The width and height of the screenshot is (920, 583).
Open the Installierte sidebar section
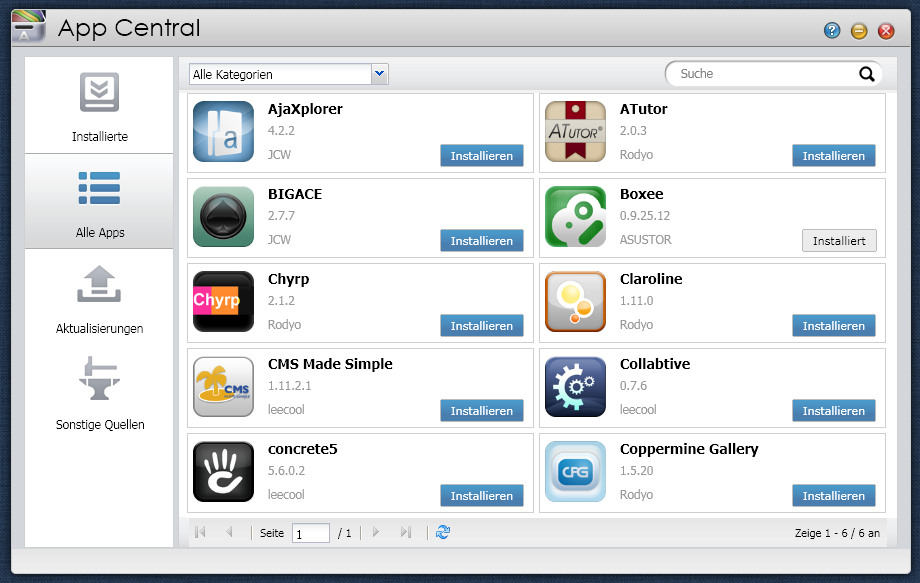99,106
